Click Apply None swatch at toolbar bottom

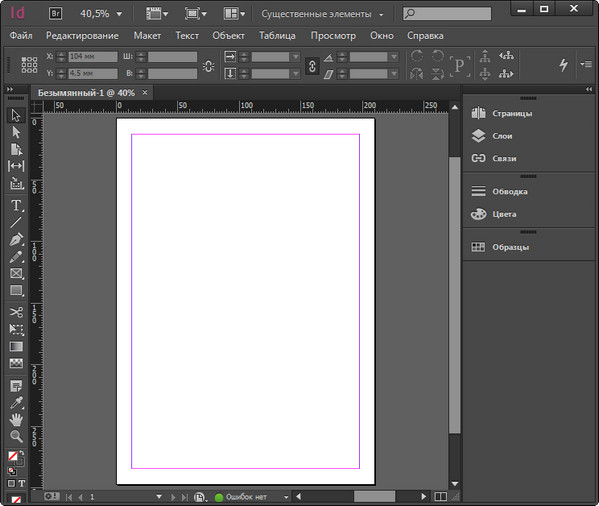tap(16, 499)
